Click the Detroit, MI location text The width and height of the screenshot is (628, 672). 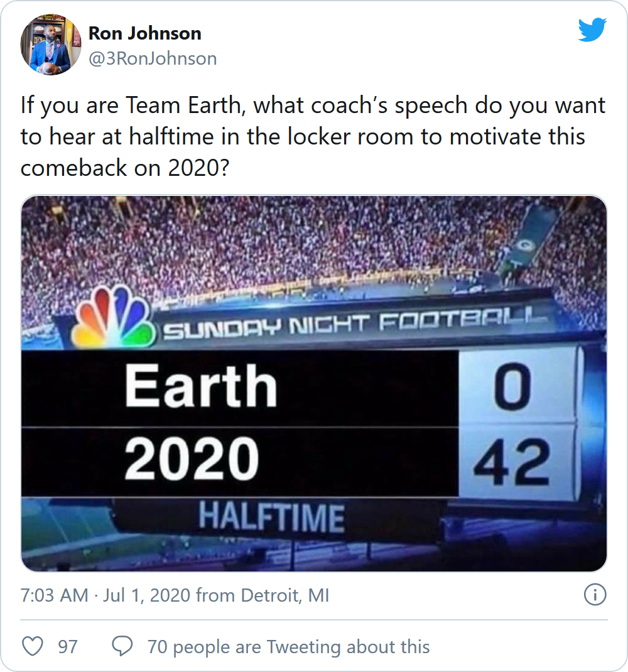285,595
